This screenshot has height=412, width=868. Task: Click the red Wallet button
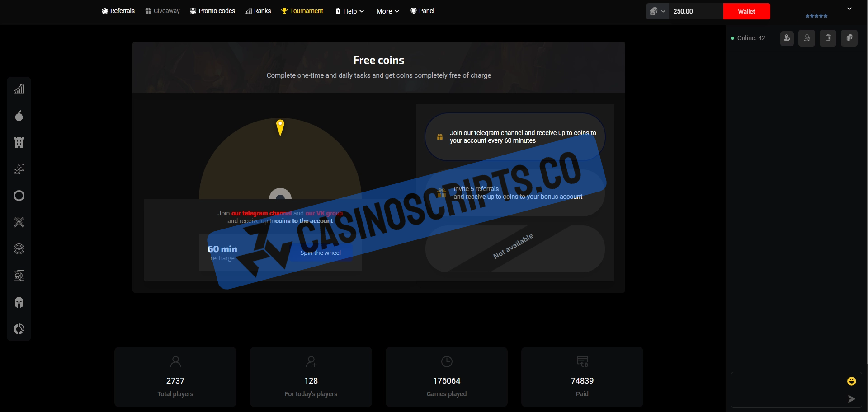pyautogui.click(x=746, y=11)
